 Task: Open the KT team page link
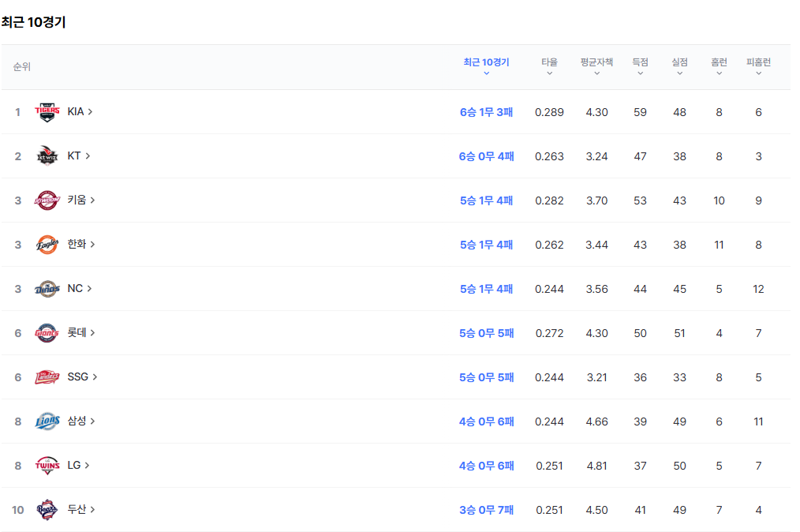pyautogui.click(x=79, y=156)
